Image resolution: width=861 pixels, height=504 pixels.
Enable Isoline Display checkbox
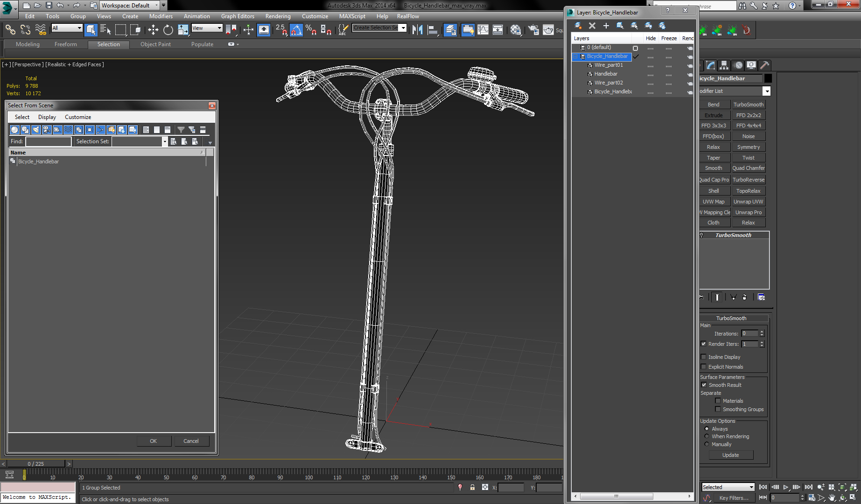tap(703, 357)
